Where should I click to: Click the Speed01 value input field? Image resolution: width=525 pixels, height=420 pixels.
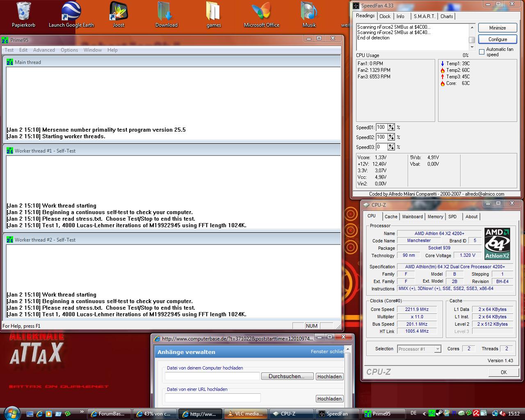(381, 128)
